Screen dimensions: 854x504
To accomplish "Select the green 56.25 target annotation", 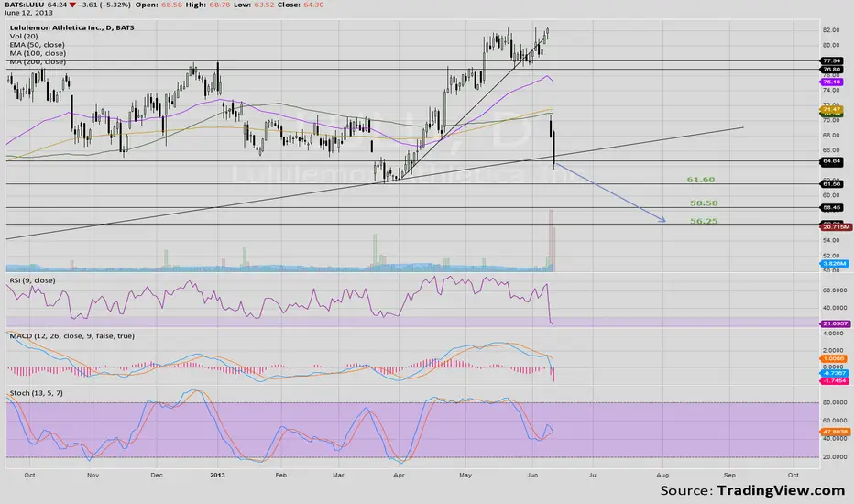I will (x=704, y=221).
